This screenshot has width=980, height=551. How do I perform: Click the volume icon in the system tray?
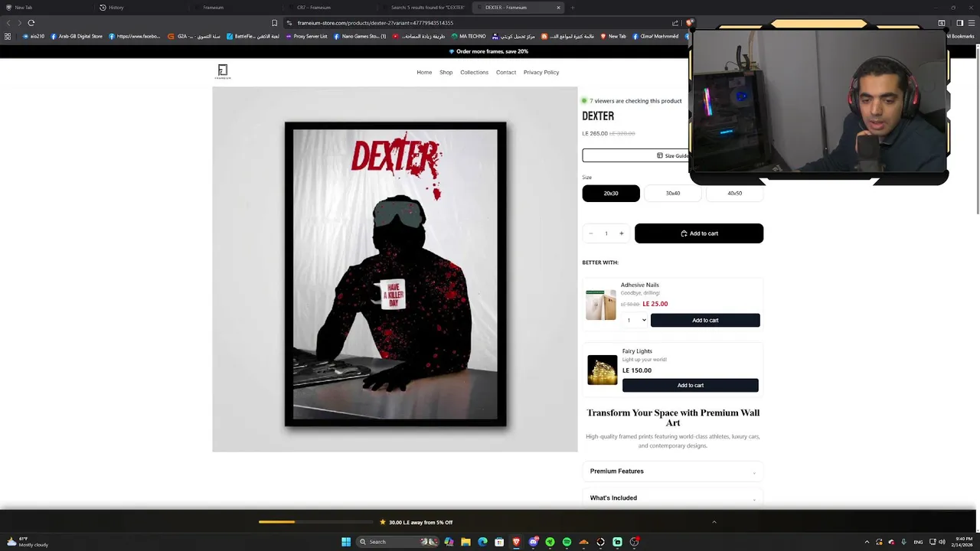click(942, 542)
